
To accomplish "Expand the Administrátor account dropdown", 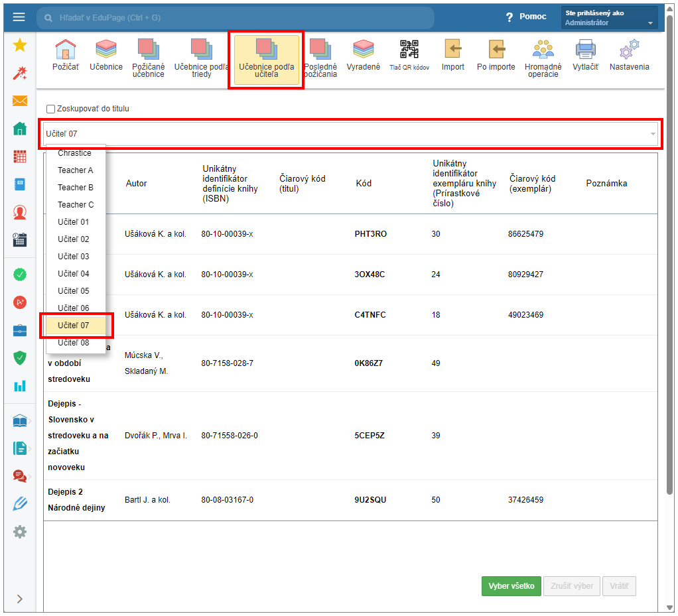I will click(650, 23).
